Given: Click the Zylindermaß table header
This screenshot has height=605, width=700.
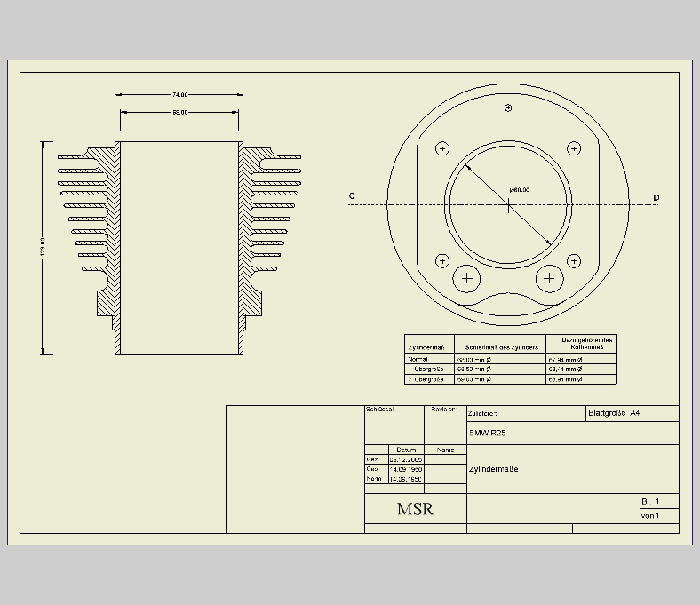Looking at the screenshot, I should [x=426, y=347].
